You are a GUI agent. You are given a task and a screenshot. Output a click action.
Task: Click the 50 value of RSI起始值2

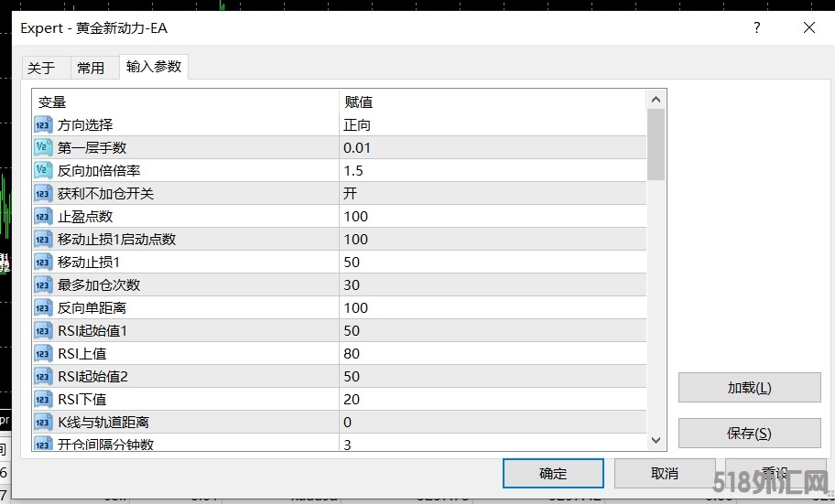pos(352,377)
